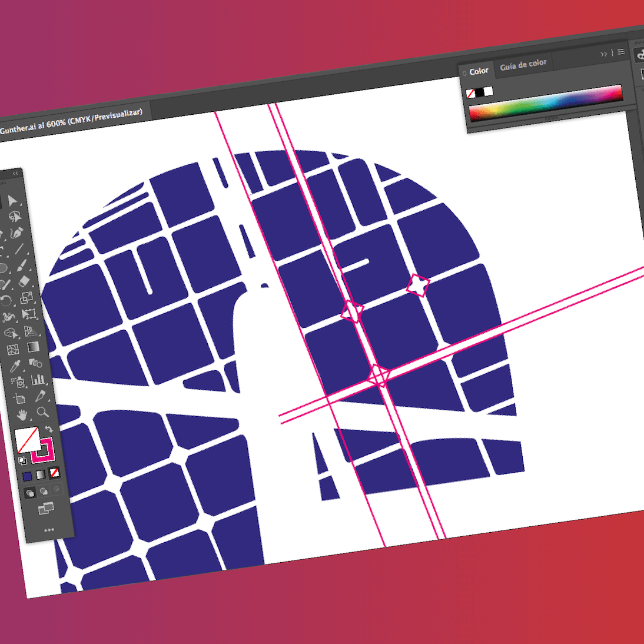The image size is (644, 644).
Task: Switch to the Guía de color tab
Action: click(x=523, y=64)
